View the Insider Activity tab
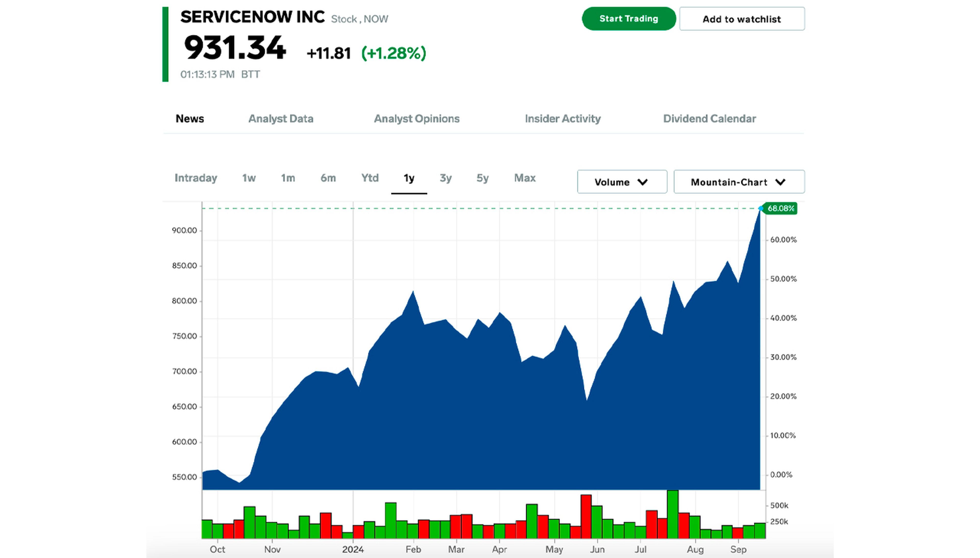980x558 pixels. [x=563, y=118]
